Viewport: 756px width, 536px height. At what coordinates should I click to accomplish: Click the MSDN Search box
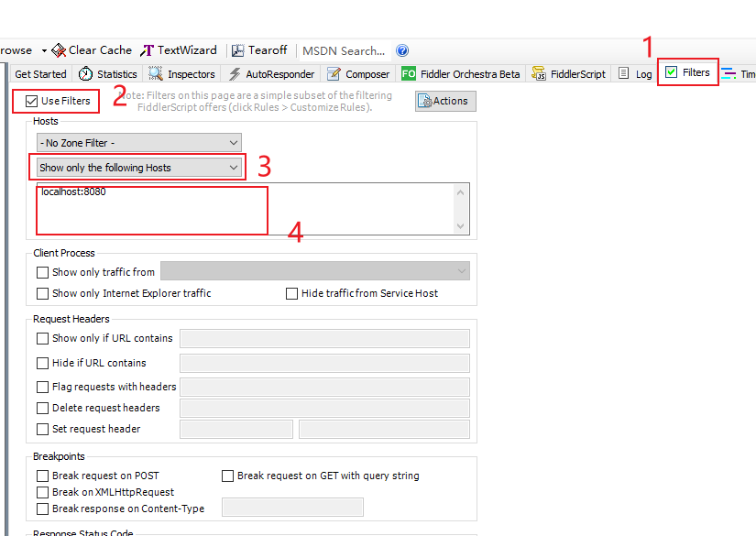click(344, 50)
